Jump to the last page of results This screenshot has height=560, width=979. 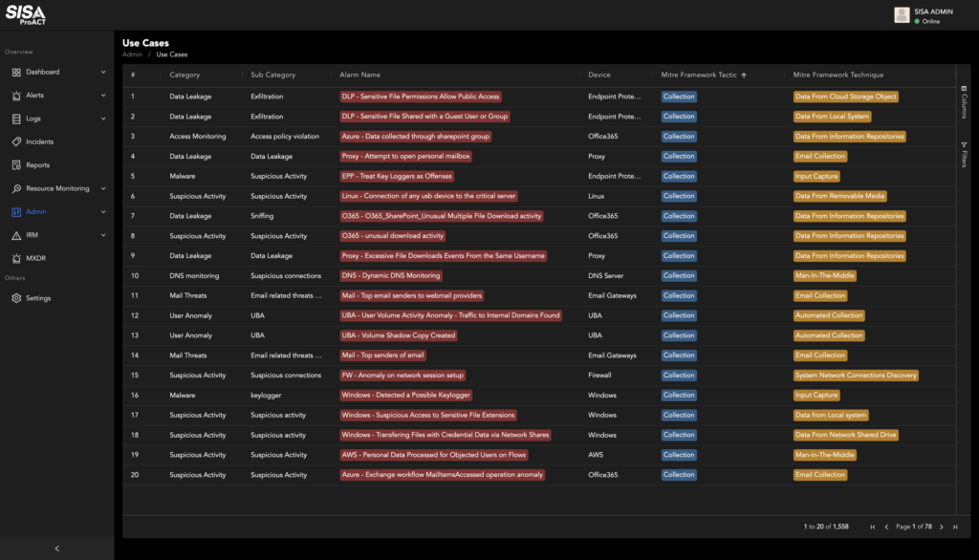(955, 527)
